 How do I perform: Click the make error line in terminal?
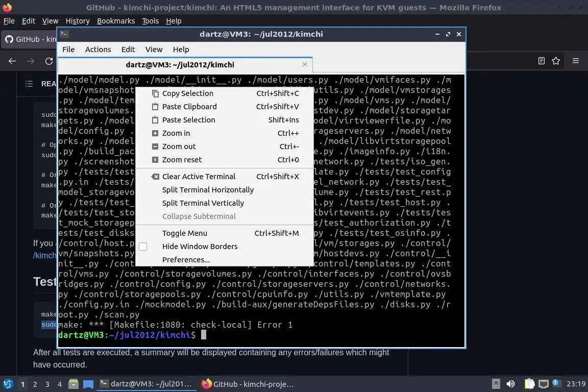pos(175,325)
